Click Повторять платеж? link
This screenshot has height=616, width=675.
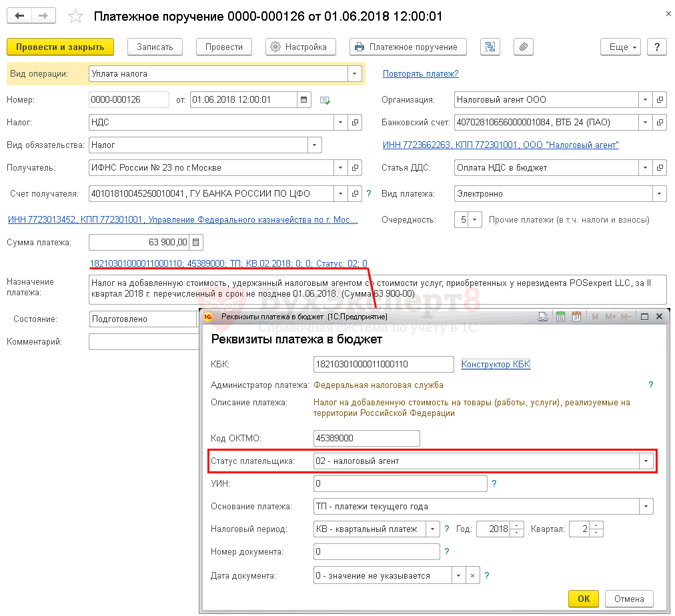[x=420, y=74]
